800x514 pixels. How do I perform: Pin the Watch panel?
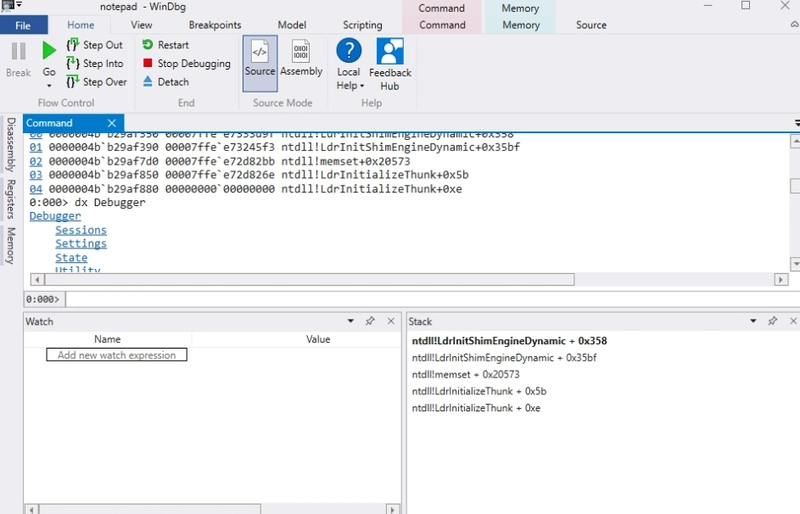click(x=370, y=321)
